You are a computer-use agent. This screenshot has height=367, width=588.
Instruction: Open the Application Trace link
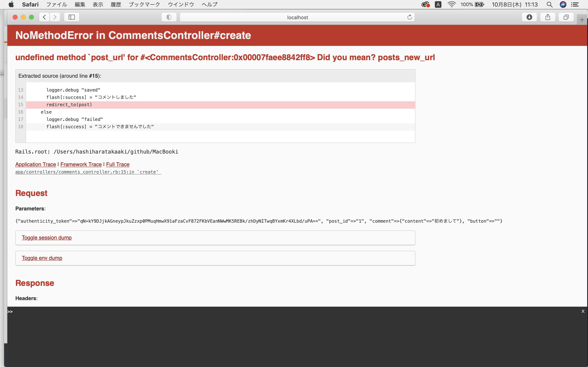[x=36, y=164]
